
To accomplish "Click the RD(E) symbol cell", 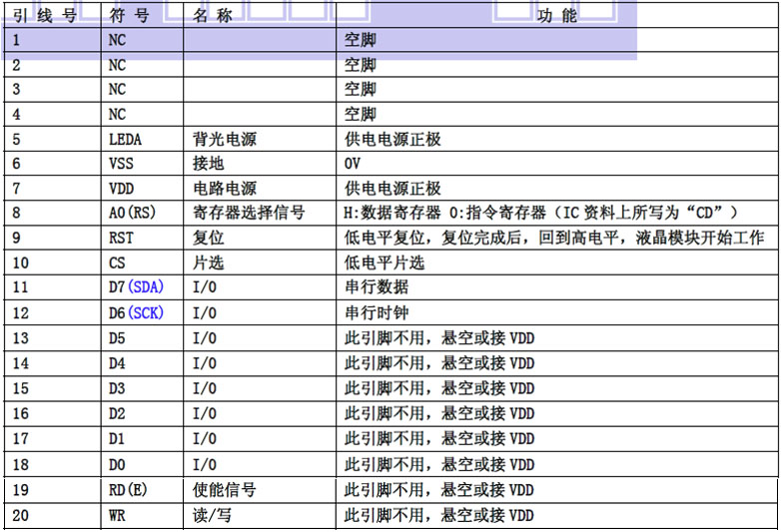I will (x=127, y=490).
